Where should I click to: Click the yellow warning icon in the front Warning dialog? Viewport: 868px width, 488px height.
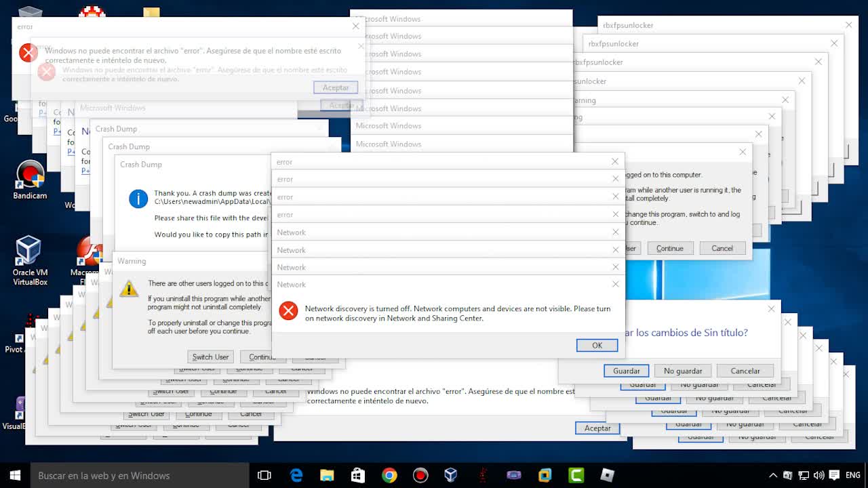129,289
